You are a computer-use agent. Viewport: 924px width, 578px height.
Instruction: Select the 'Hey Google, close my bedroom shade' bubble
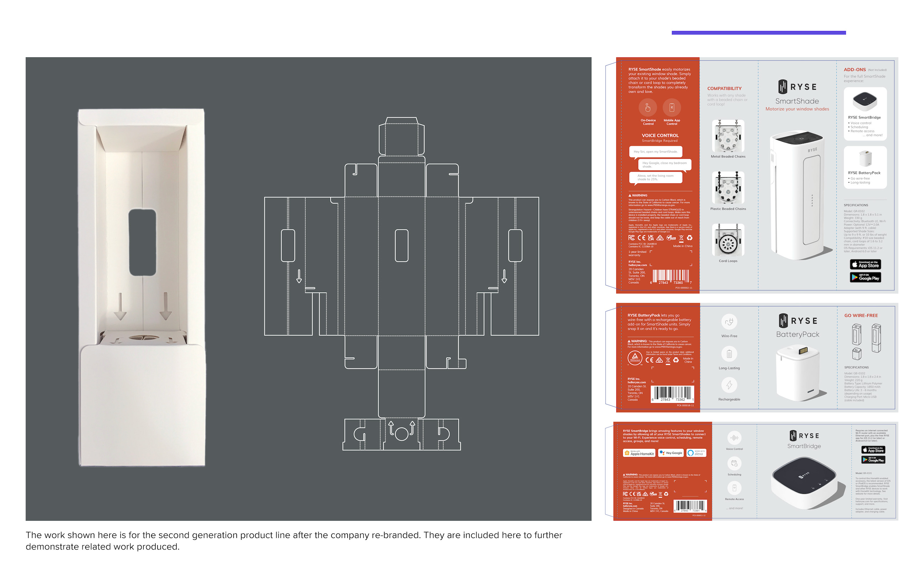click(x=664, y=165)
